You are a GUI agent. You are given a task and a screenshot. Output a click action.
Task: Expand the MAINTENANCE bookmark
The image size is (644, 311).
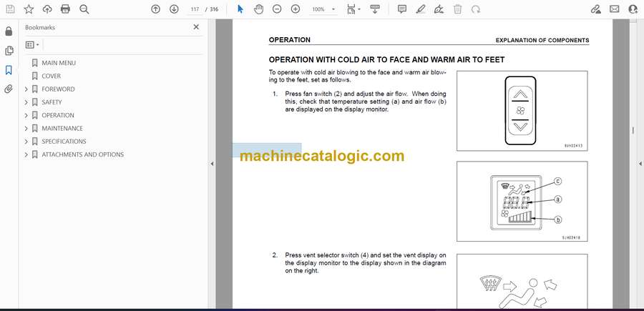[26, 129]
